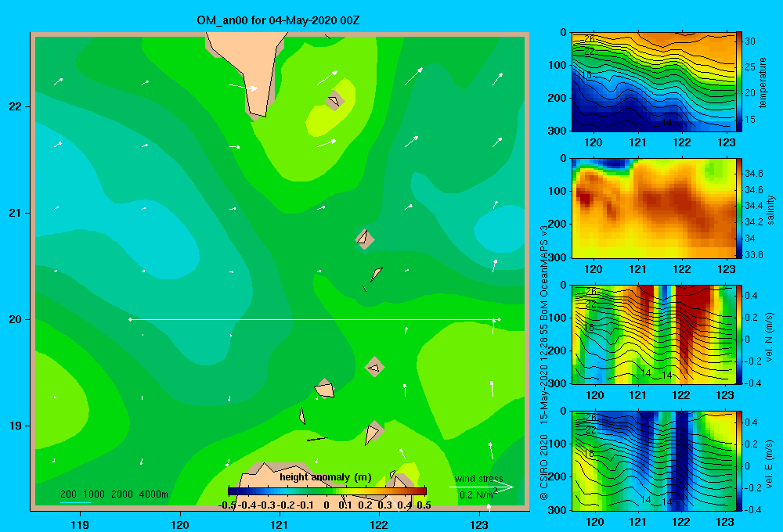Click the salinity color bar
This screenshot has width=783, height=532.
pyautogui.click(x=739, y=208)
